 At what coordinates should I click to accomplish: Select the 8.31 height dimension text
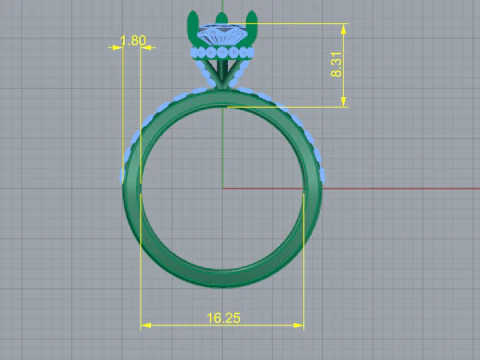coord(336,64)
